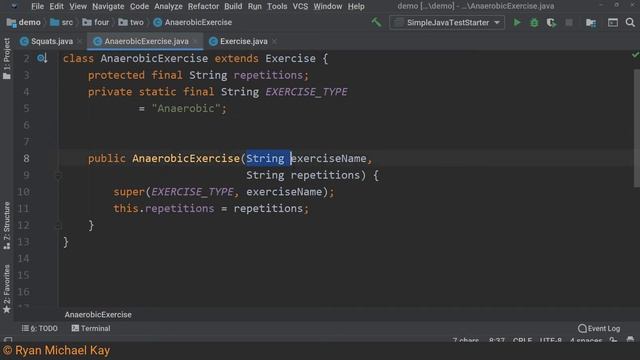Open the Code menu
The image size is (640, 360).
139,6
